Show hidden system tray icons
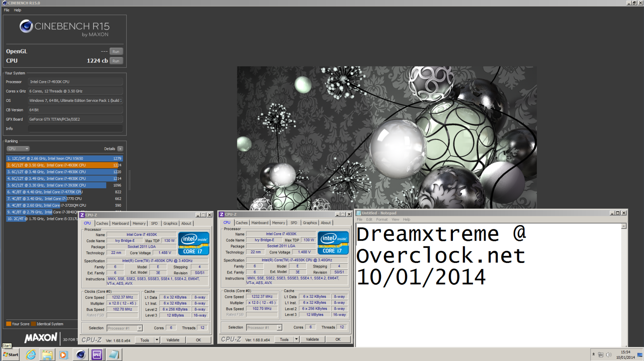 pyautogui.click(x=594, y=355)
